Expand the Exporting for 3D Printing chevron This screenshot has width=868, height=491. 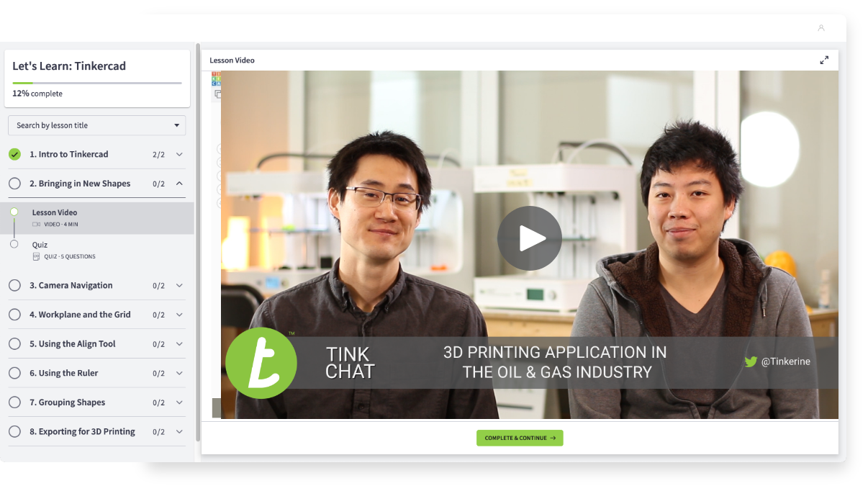click(x=179, y=432)
